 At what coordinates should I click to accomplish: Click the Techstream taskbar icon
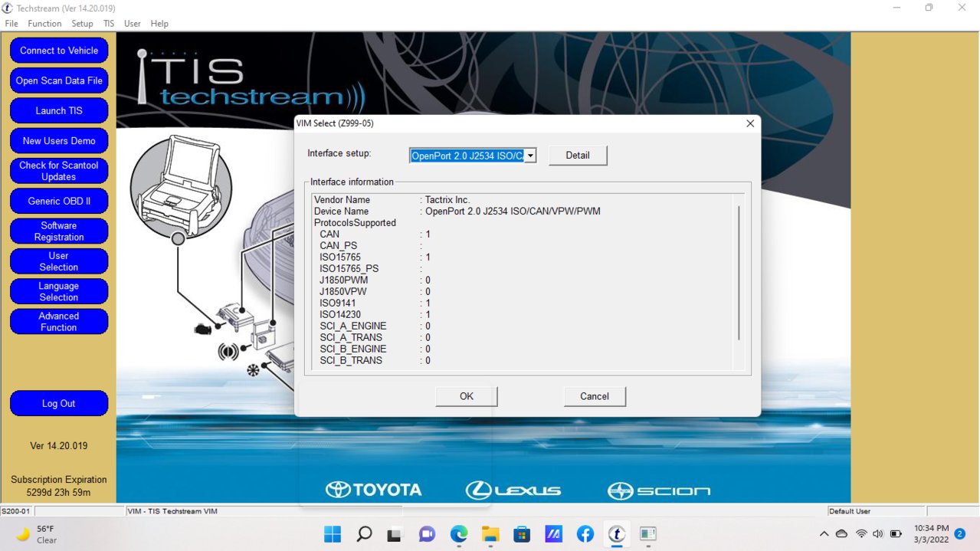616,533
